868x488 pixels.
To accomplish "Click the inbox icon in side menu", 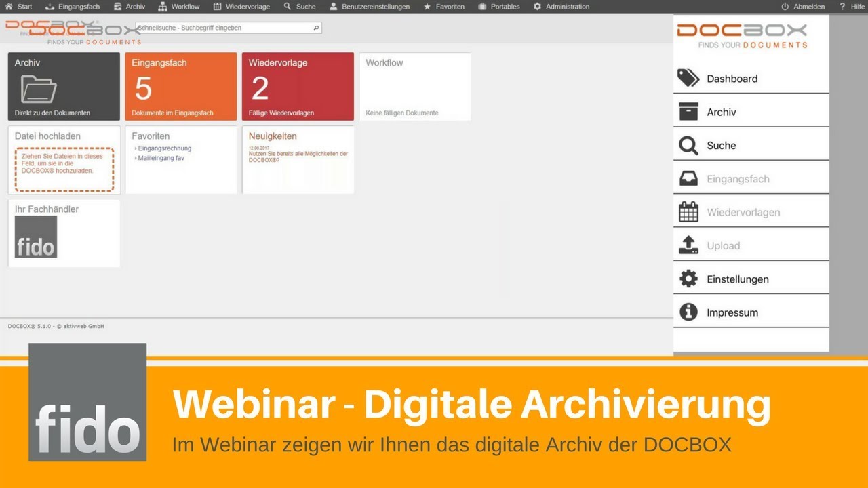I will click(x=688, y=179).
